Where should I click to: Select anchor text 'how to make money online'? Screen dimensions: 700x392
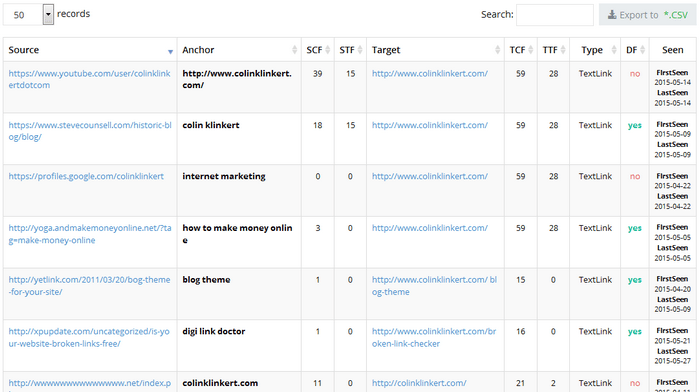[x=237, y=234]
